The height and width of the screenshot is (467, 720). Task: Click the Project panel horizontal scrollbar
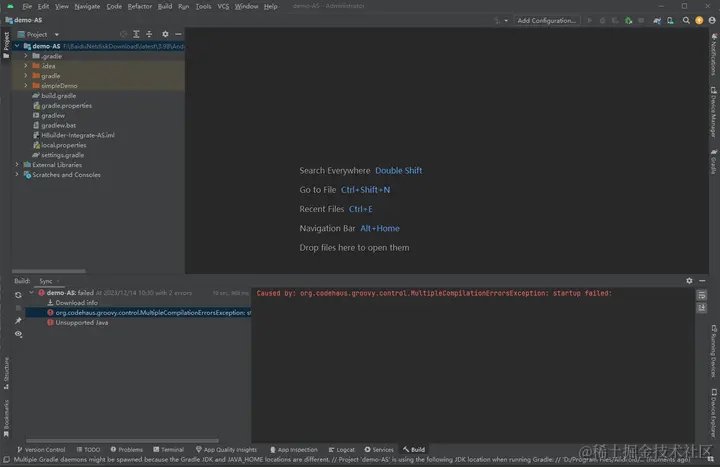[49, 271]
